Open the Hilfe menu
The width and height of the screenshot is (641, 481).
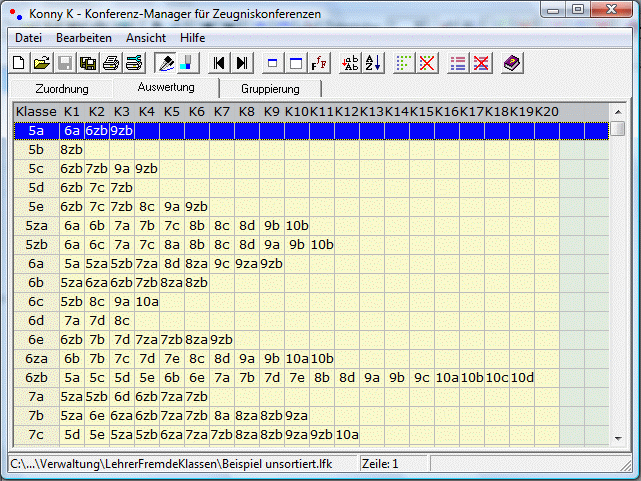point(192,37)
